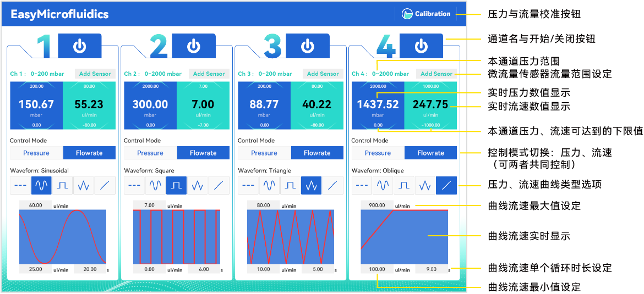Select Pressure mode for channel 2
644x294 pixels.
coord(150,153)
